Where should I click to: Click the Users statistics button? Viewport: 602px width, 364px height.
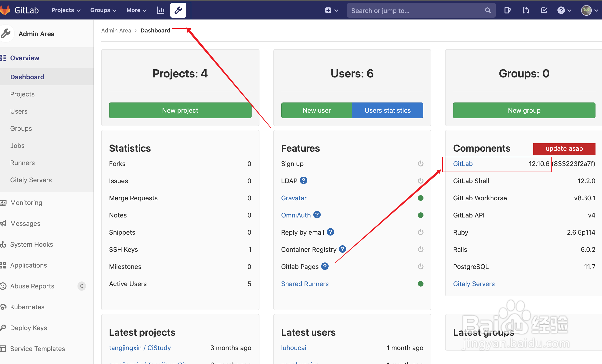[387, 110]
